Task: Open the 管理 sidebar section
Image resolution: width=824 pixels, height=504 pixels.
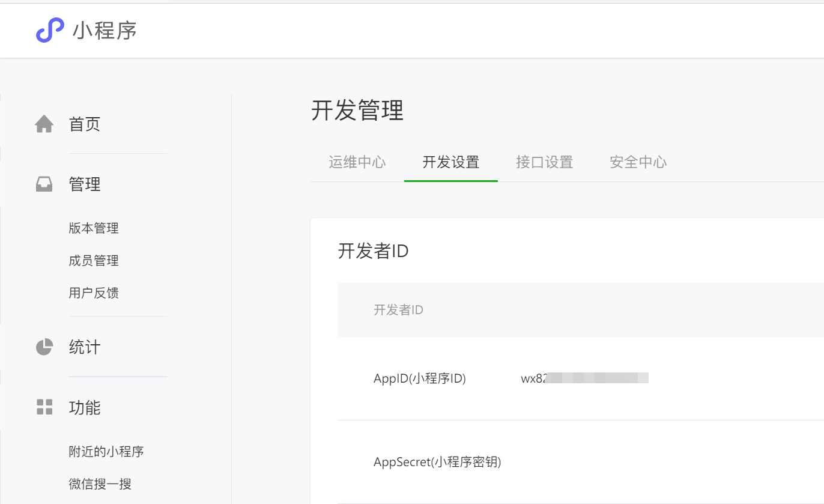Action: (x=85, y=184)
